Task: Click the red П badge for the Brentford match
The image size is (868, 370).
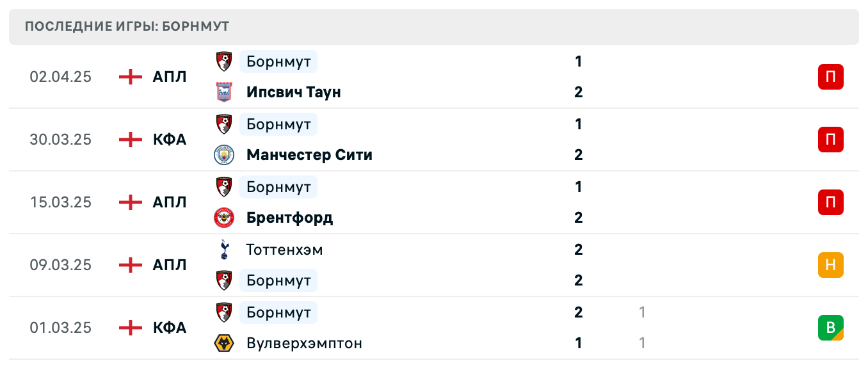Action: click(831, 202)
